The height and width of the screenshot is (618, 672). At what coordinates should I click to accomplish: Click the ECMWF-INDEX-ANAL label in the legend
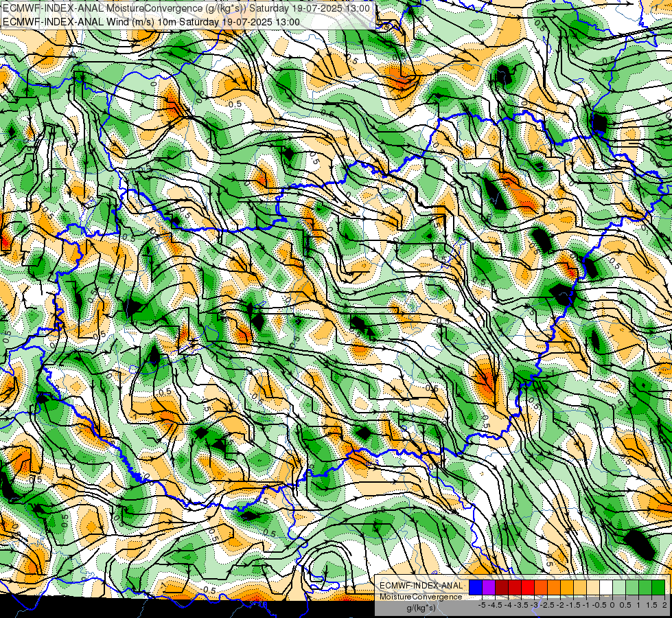tap(421, 586)
